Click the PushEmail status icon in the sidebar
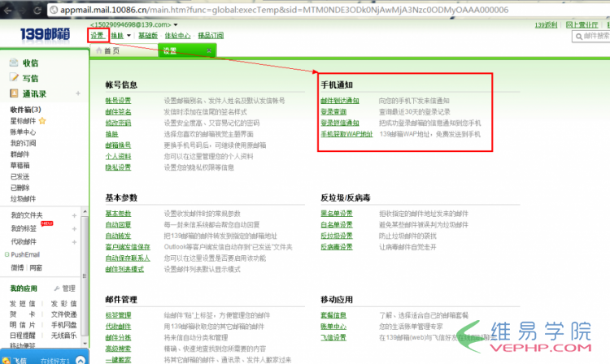 coord(7,254)
